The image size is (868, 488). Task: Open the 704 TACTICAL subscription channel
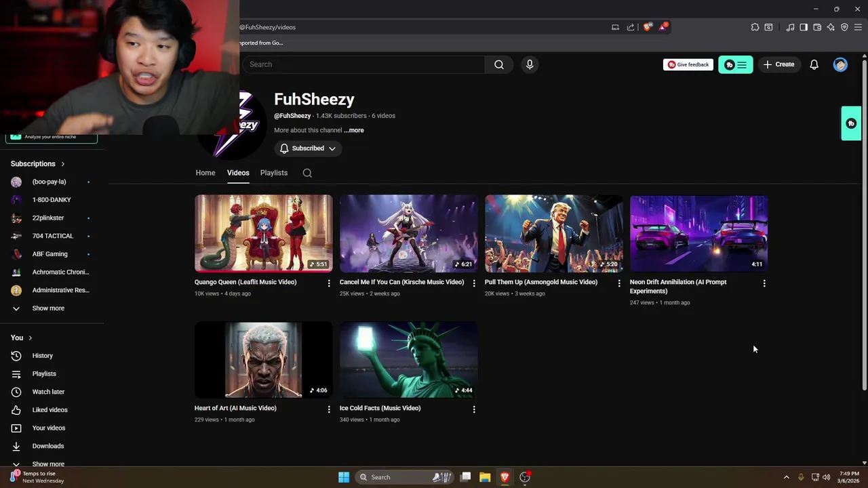pos(52,236)
